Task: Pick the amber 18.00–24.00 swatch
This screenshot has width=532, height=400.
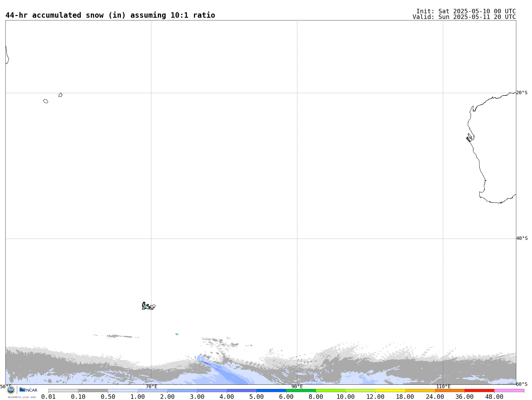Action: point(420,391)
